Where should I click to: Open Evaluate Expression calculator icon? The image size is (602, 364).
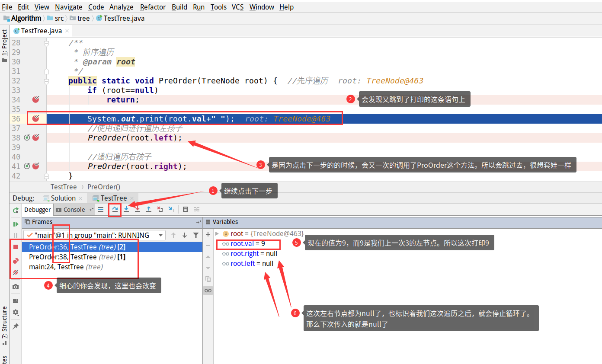[x=186, y=209]
